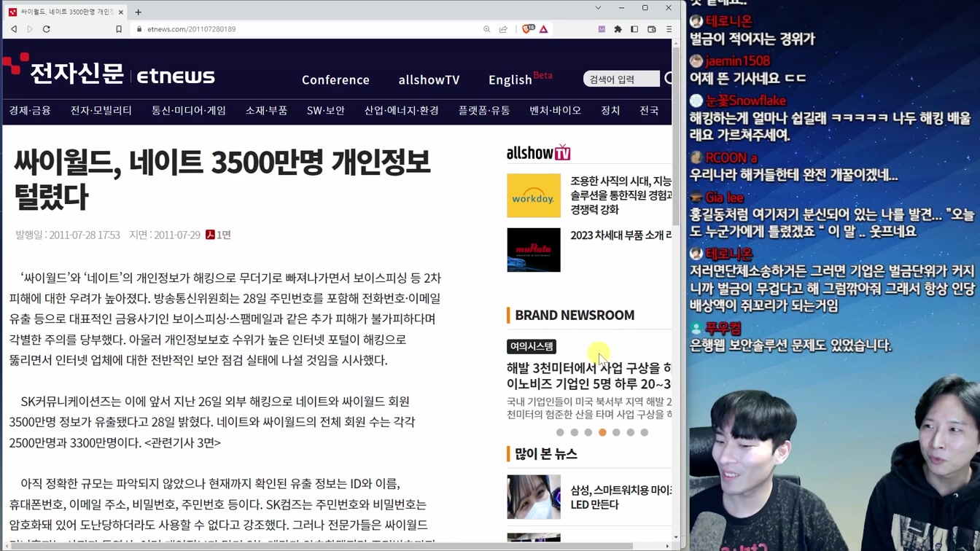Click chat username Gia lee
This screenshot has width=980, height=551.
(724, 198)
